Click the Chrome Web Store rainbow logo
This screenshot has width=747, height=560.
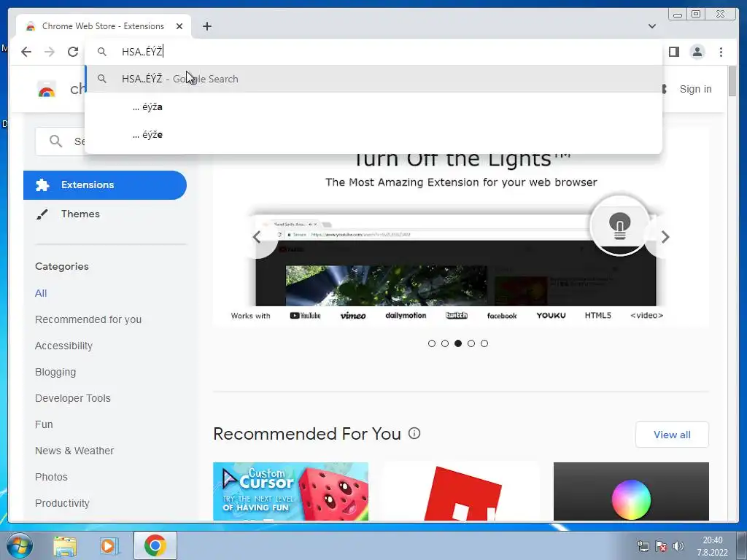(46, 89)
